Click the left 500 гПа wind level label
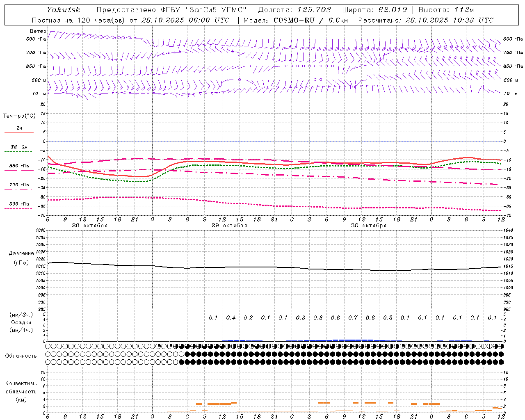525x420 pixels. [x=36, y=39]
